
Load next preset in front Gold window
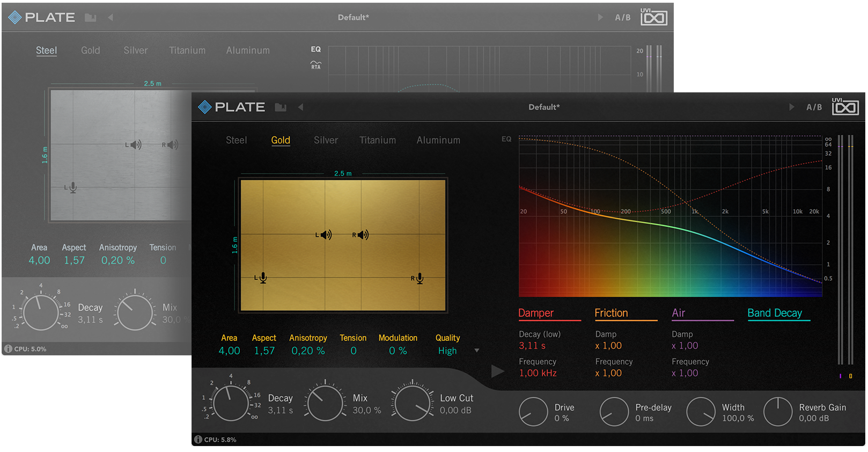(791, 107)
